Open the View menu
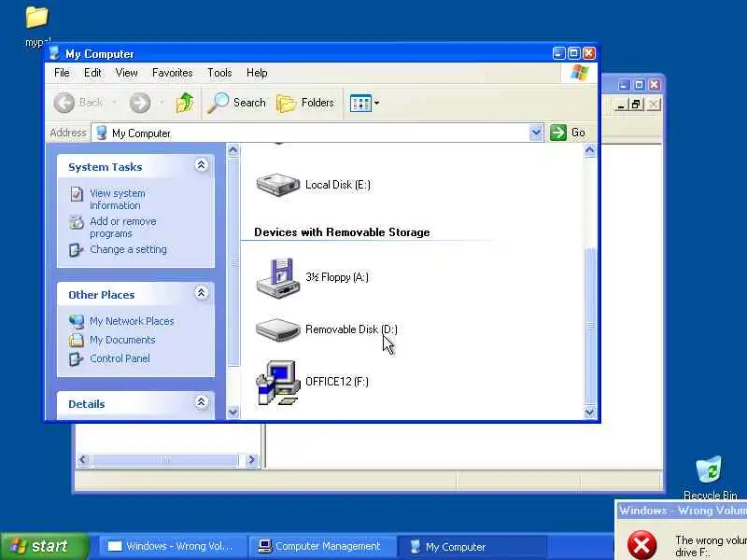Viewport: 747px width, 560px height. tap(127, 73)
